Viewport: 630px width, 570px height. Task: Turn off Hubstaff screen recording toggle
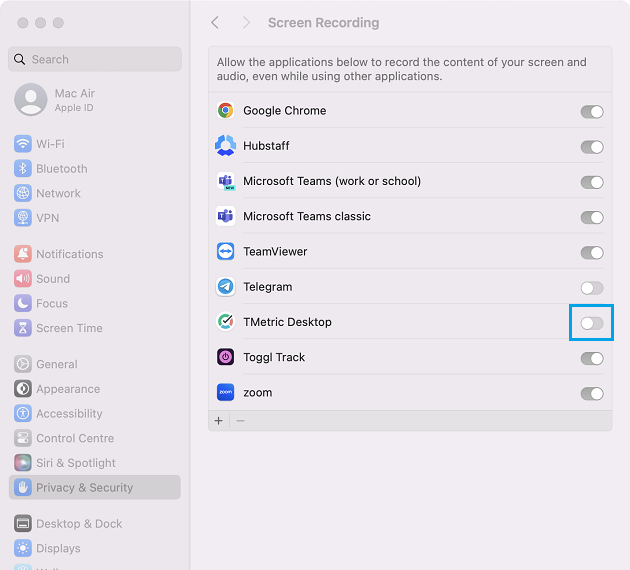pos(592,147)
